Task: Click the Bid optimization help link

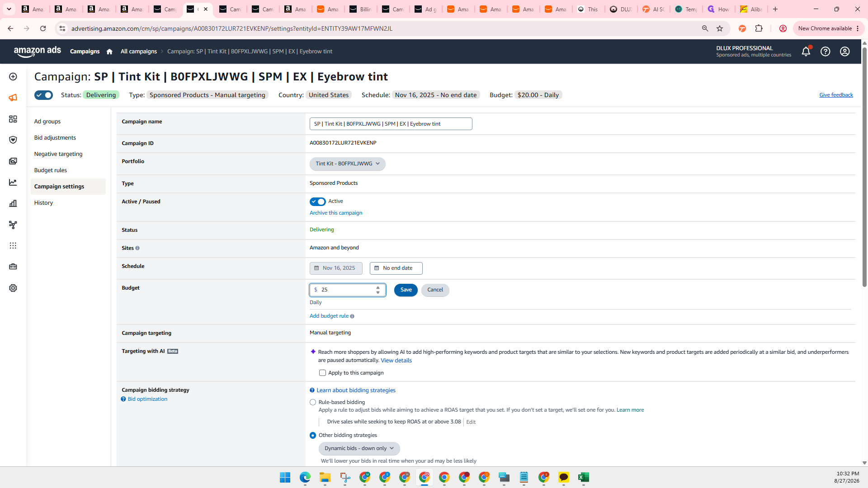Action: point(147,399)
